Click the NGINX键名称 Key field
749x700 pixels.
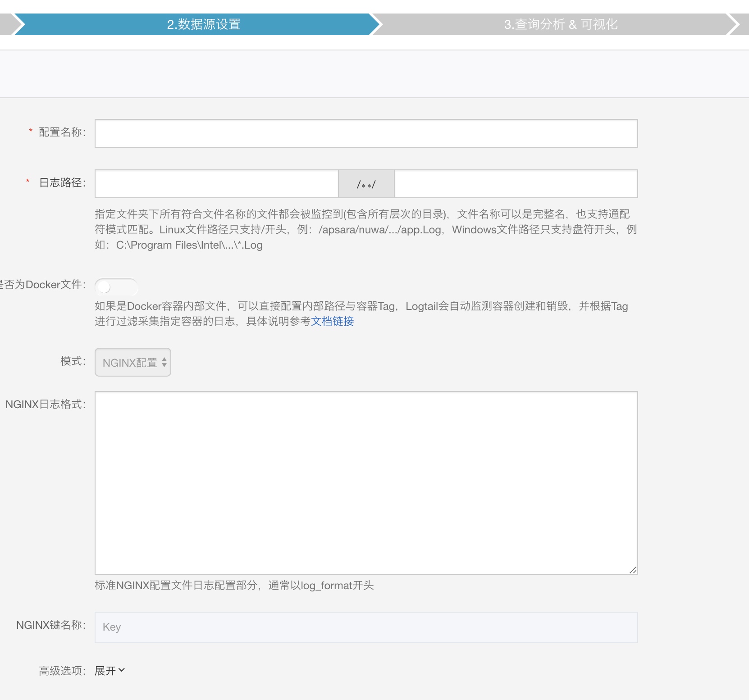(x=366, y=627)
